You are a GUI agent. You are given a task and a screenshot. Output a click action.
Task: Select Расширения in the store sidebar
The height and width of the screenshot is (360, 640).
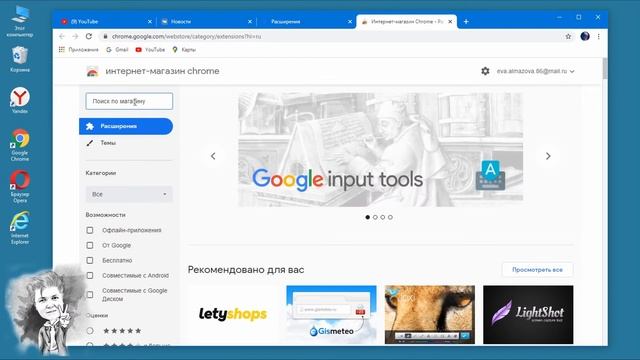(x=126, y=126)
